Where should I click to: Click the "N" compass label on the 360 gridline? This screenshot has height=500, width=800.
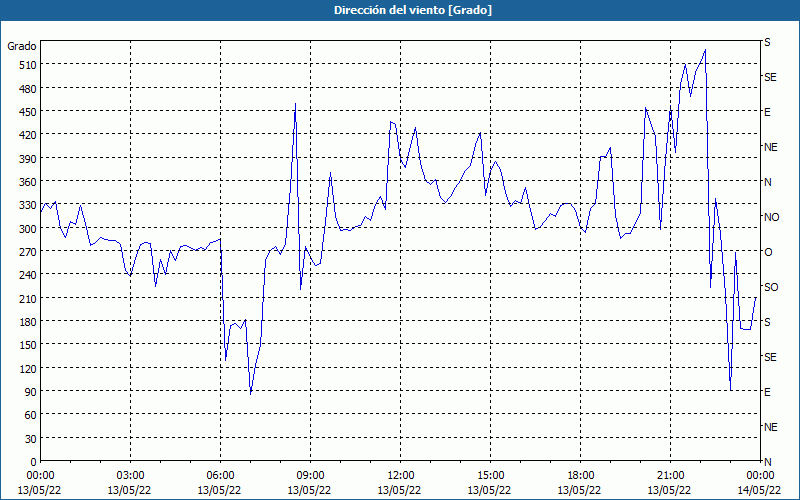pyautogui.click(x=767, y=182)
